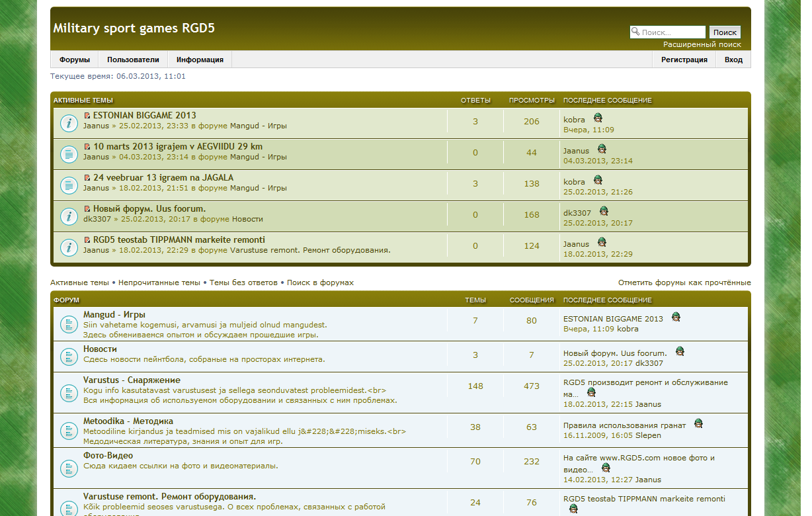This screenshot has width=812, height=516.
Task: Focus the Поиск search input field
Action: tap(668, 32)
